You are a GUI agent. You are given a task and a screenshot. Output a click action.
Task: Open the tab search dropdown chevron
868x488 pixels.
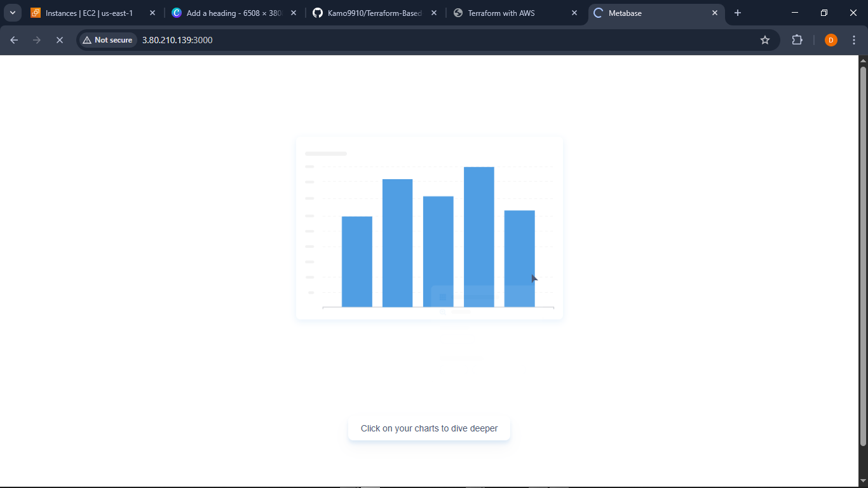coord(12,13)
